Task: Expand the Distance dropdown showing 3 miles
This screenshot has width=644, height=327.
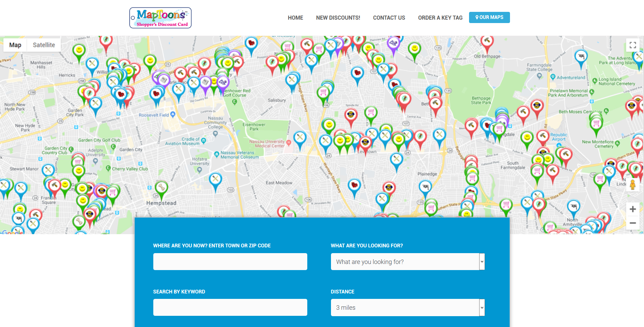Action: pyautogui.click(x=407, y=307)
